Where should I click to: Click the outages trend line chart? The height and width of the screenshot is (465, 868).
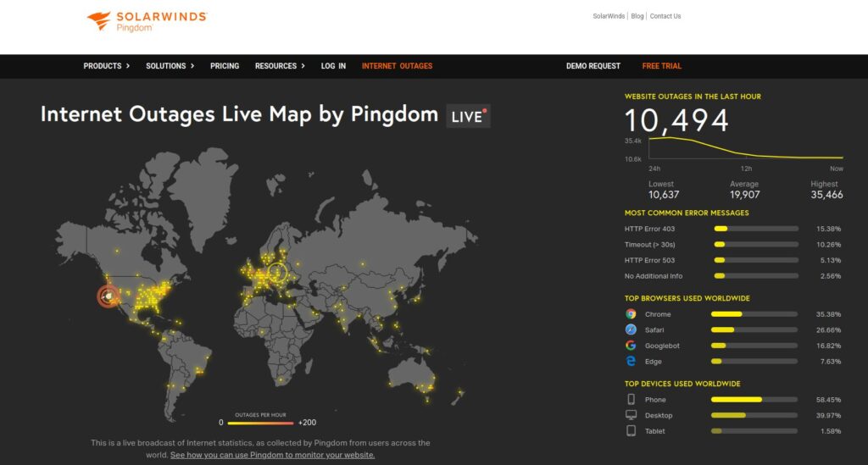746,147
